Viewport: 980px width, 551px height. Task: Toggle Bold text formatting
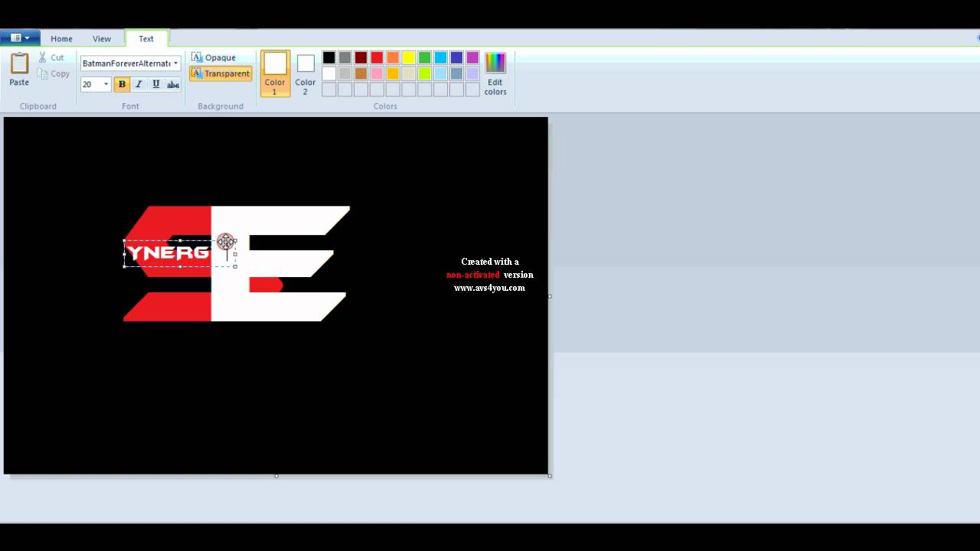pyautogui.click(x=122, y=84)
